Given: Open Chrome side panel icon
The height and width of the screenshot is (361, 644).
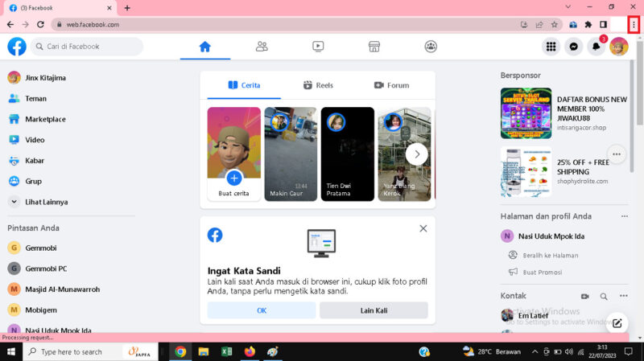Looking at the screenshot, I should point(603,25).
